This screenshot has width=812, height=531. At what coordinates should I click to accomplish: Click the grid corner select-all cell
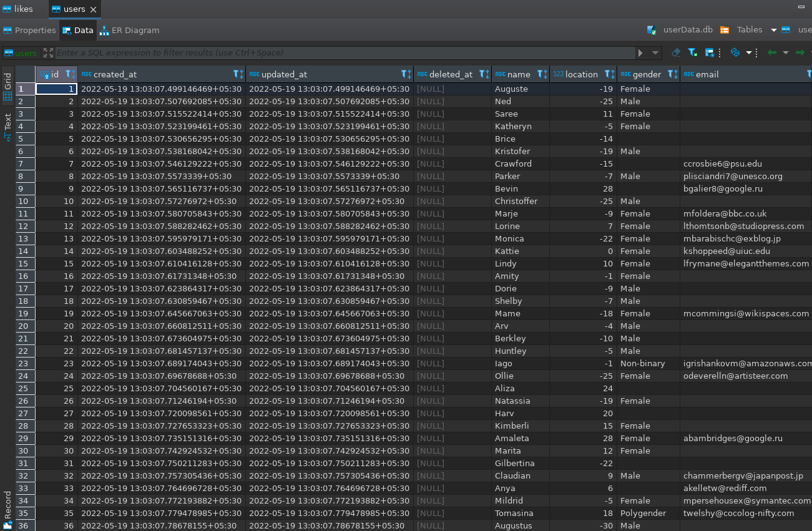pos(25,74)
